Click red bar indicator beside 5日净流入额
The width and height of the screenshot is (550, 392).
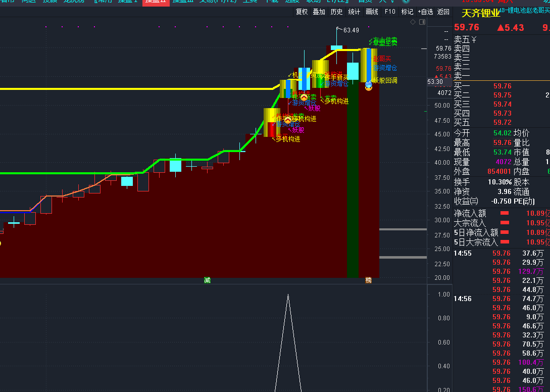click(x=505, y=232)
